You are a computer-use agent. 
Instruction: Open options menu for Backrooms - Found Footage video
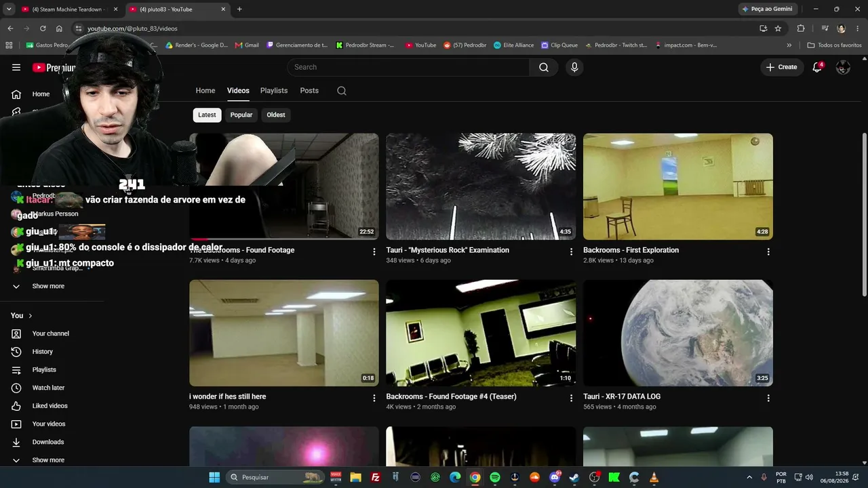pyautogui.click(x=374, y=251)
